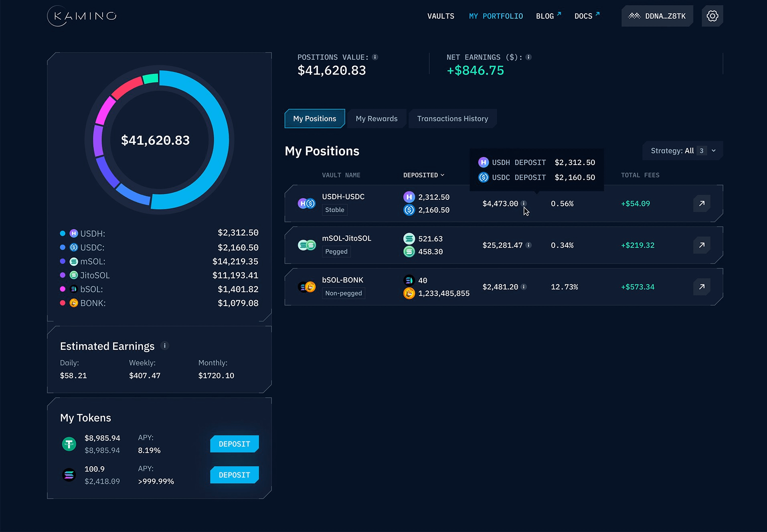Click the bSOL icon beside 40 deposited
Viewport: 767px width, 532px height.
pos(409,280)
